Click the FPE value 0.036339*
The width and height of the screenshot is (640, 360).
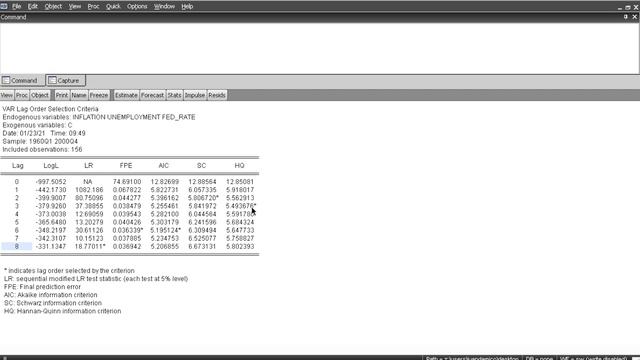(x=128, y=230)
